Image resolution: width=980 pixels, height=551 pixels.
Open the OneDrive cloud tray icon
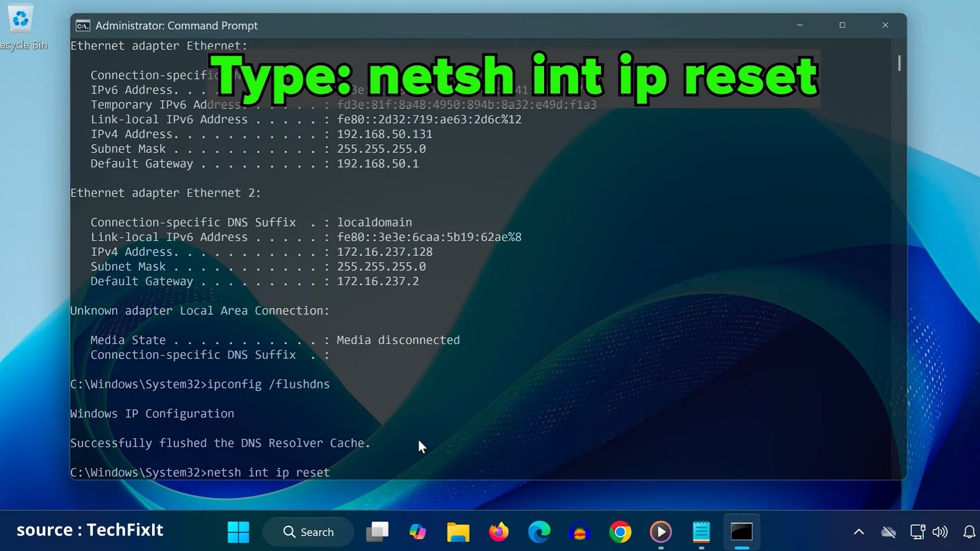point(889,532)
